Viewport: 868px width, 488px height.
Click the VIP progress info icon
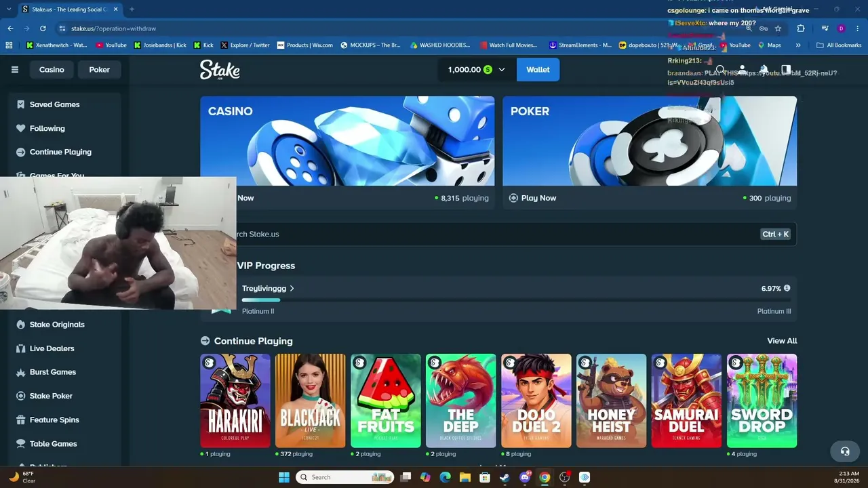pos(787,288)
